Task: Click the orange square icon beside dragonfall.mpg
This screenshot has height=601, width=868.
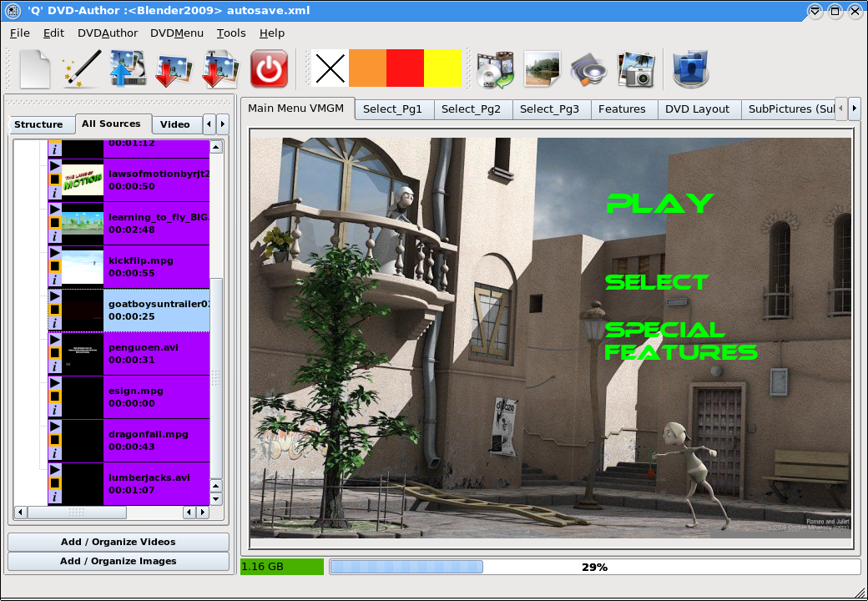Action: (54, 439)
